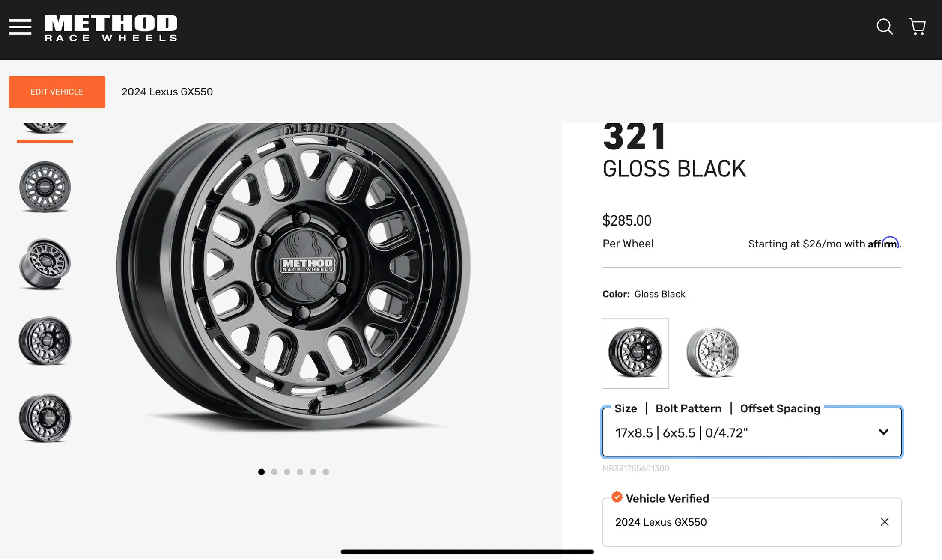The image size is (942, 560).
Task: Select the bottom wheel thumbnail in gallery
Action: tap(45, 418)
